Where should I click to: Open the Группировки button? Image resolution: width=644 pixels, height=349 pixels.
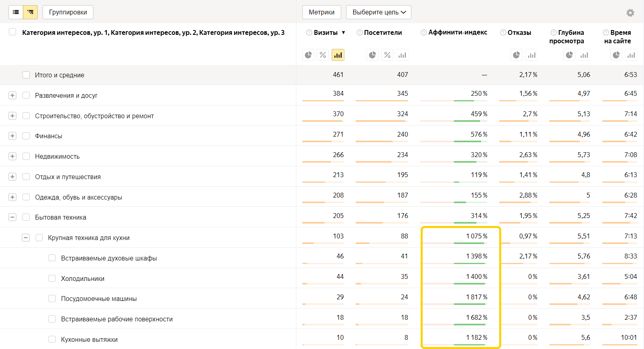click(x=68, y=12)
